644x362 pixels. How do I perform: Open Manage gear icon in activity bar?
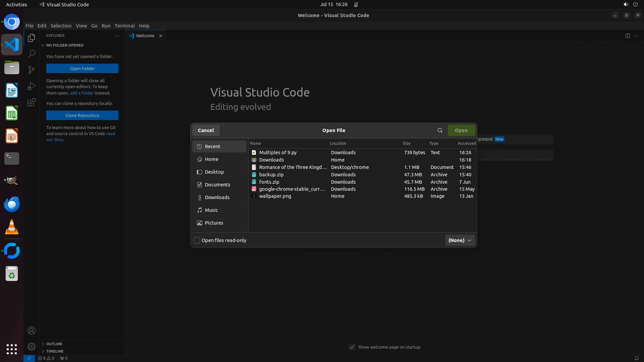click(32, 346)
